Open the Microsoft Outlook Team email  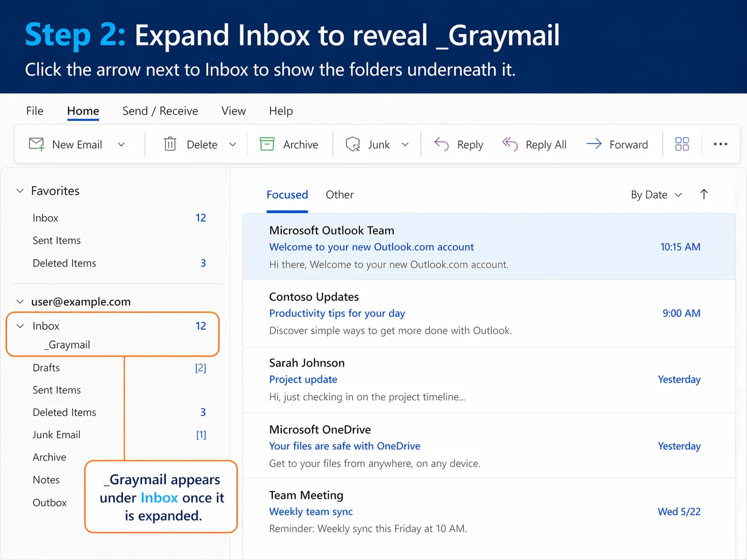489,247
